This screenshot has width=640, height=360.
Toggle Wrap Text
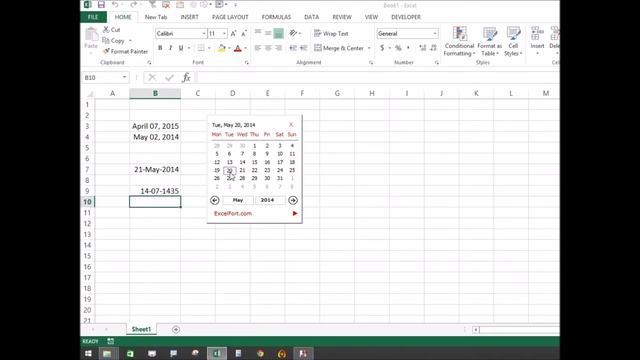331,33
